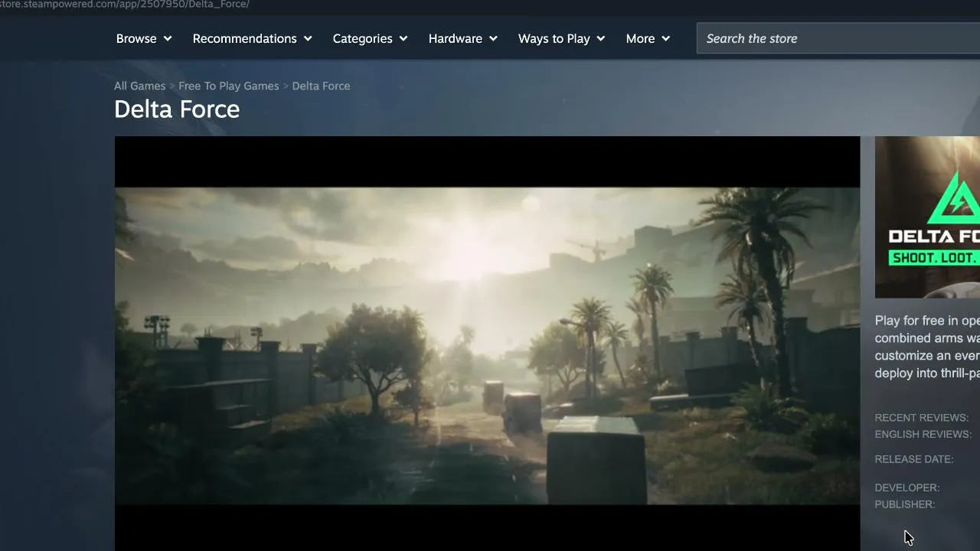Expand the Hardware menu
Image resolution: width=980 pixels, height=551 pixels.
click(463, 38)
